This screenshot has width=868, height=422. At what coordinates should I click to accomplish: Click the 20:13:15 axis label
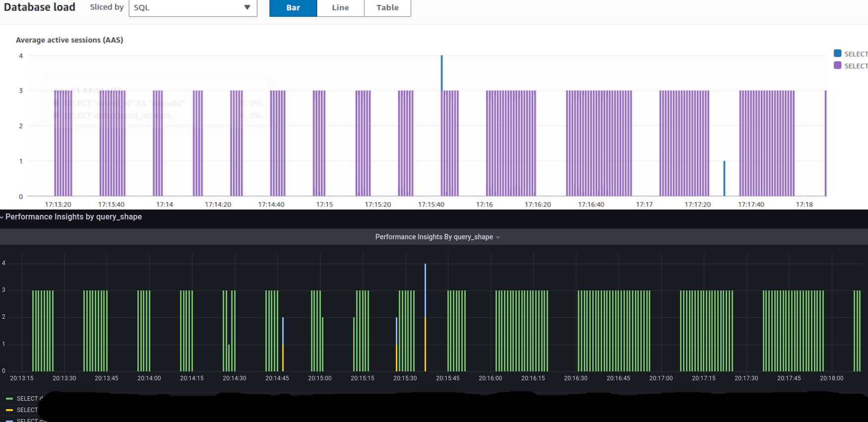[22, 378]
